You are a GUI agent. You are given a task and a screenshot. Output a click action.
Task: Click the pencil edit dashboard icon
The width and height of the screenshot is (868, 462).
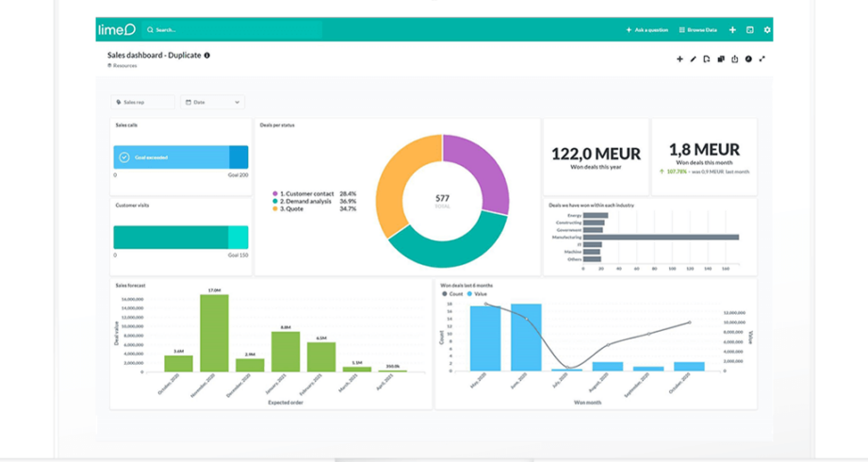(x=693, y=59)
